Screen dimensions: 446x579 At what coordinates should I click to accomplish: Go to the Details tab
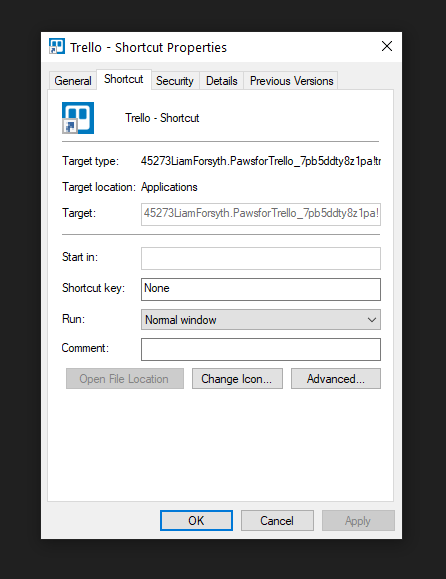pyautogui.click(x=222, y=81)
